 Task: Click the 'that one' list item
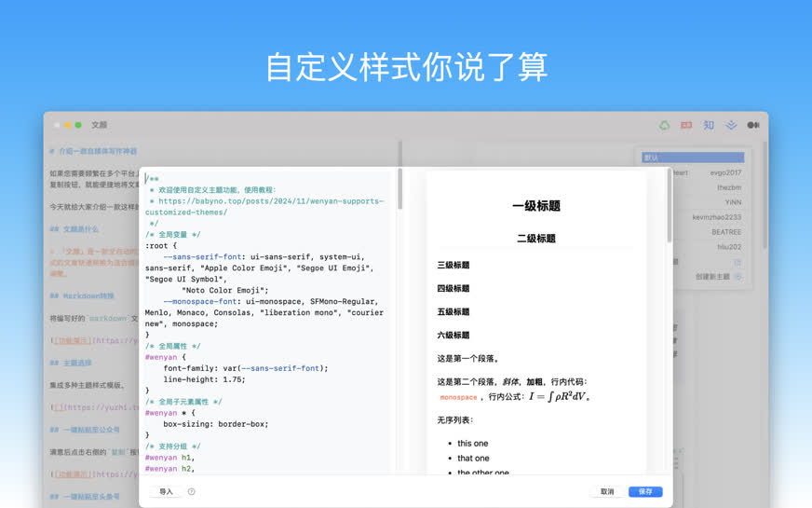473,459
